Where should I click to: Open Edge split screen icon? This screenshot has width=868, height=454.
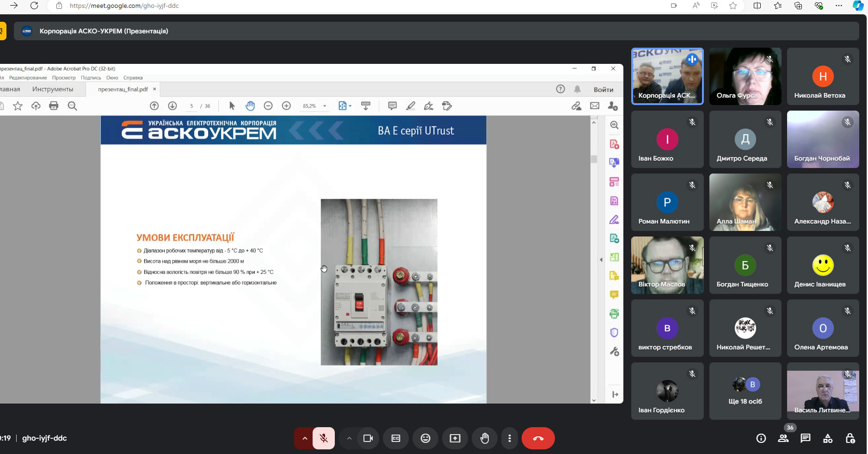[x=757, y=6]
